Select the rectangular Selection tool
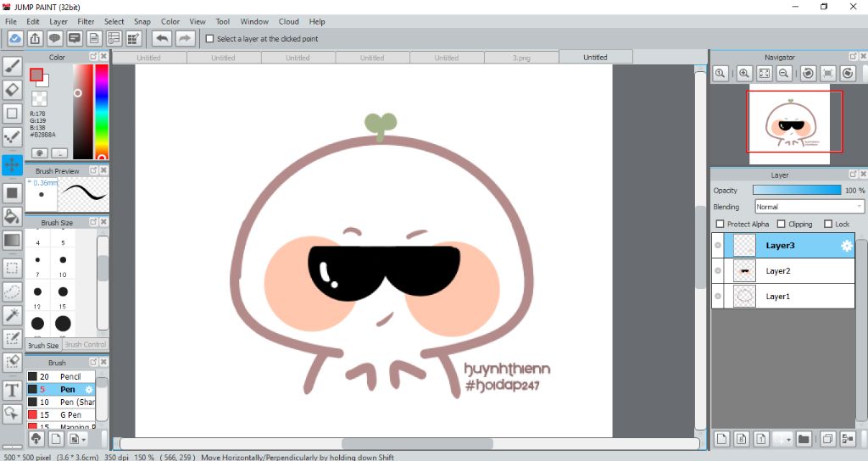 pos(12,268)
